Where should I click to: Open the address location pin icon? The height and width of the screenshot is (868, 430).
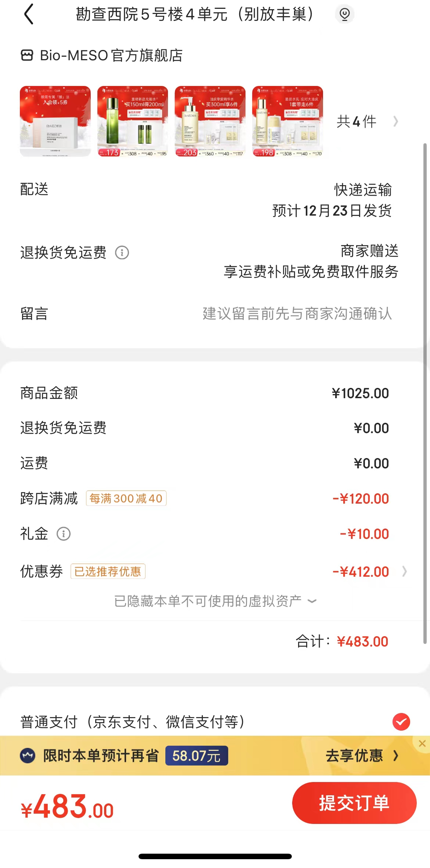click(x=344, y=14)
